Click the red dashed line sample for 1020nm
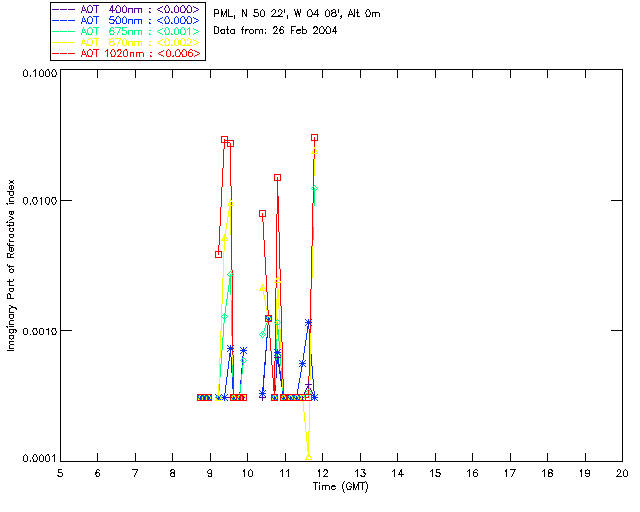640x512 pixels. coord(64,53)
